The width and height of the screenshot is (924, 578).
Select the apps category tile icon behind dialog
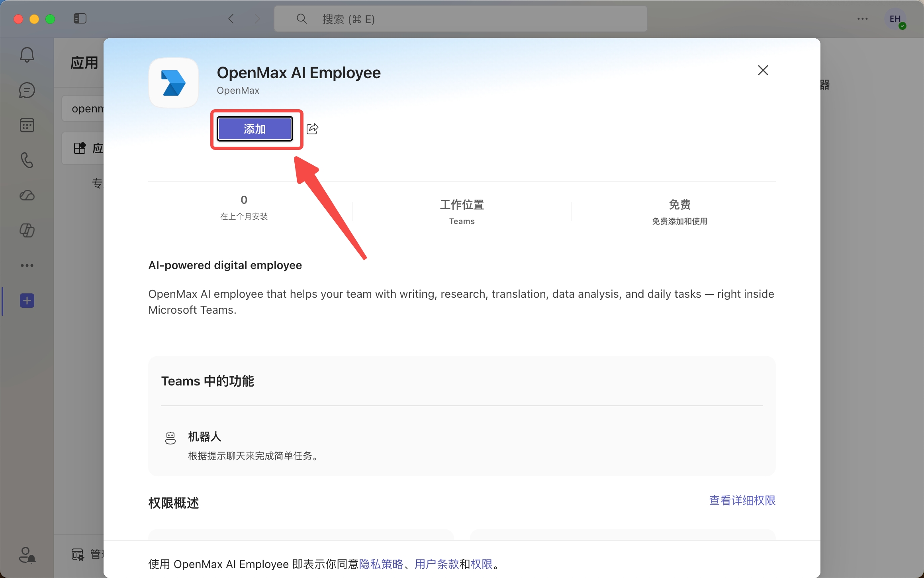80,148
